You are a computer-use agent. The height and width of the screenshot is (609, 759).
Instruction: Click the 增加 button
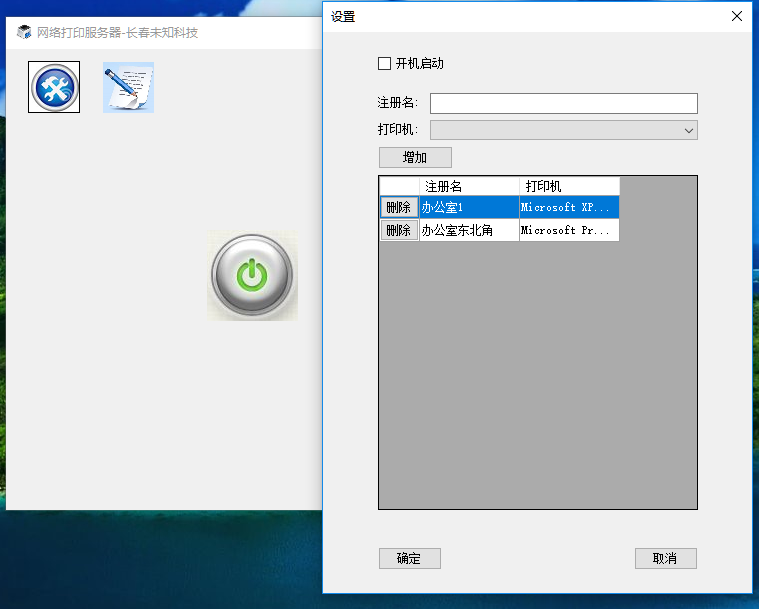tap(415, 157)
